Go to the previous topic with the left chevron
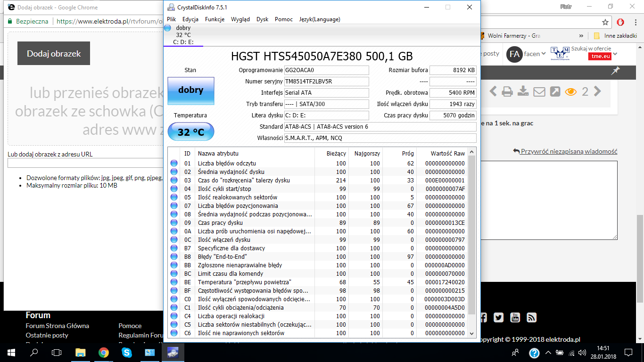The image size is (644, 362). tap(493, 91)
